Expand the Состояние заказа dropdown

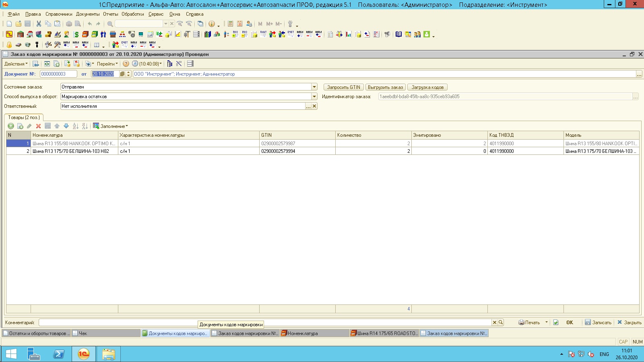[314, 87]
